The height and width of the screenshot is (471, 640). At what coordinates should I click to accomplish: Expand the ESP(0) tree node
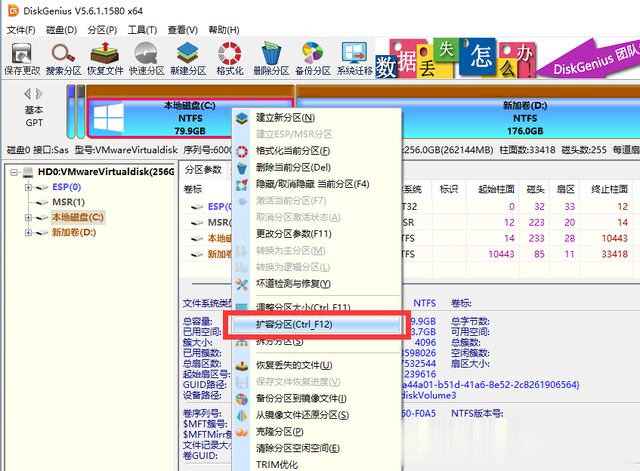coord(28,187)
